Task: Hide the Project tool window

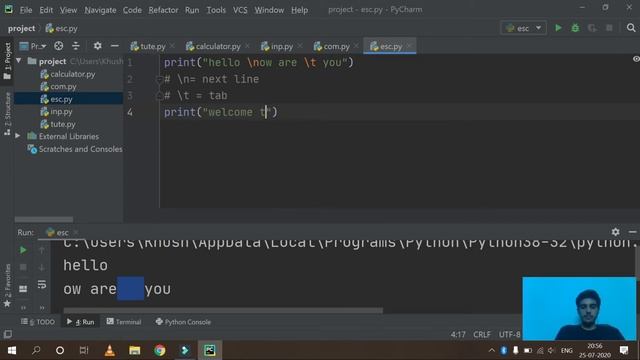Action: [115, 46]
